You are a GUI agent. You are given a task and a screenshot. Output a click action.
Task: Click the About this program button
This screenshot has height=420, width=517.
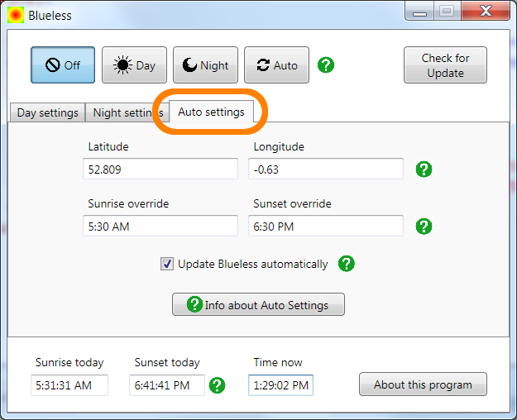click(x=423, y=384)
